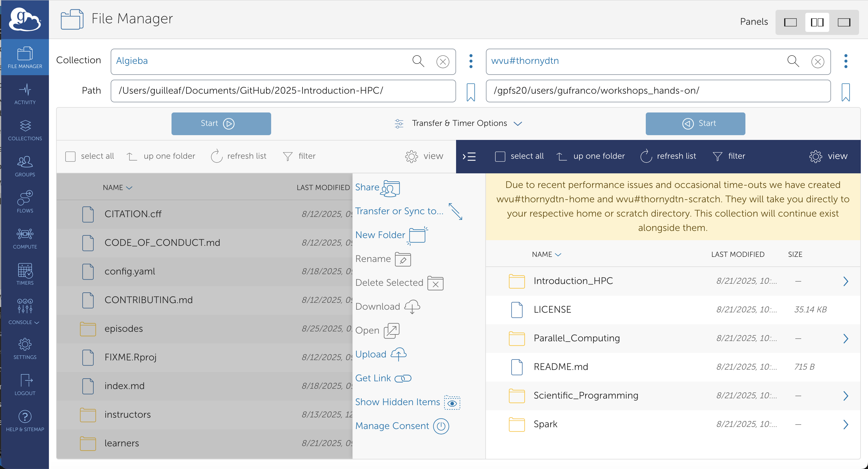Viewport: 868px width, 469px height.
Task: Open the Parallel_Computing folder chevron
Action: pyautogui.click(x=845, y=339)
